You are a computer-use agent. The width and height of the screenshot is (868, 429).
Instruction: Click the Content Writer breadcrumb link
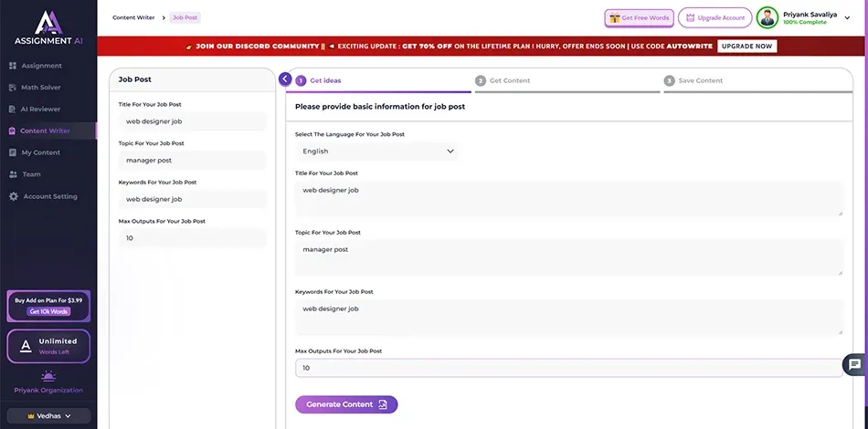[132, 17]
